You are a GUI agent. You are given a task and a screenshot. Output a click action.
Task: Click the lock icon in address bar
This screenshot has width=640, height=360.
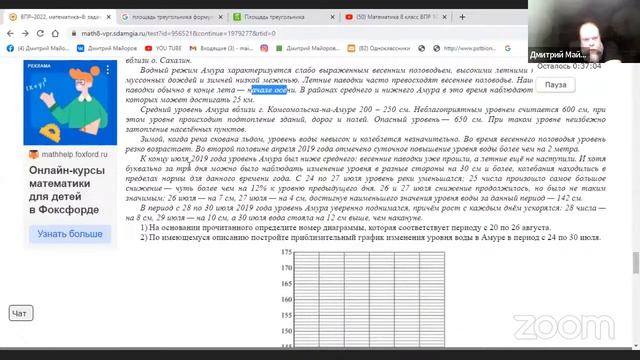73,33
